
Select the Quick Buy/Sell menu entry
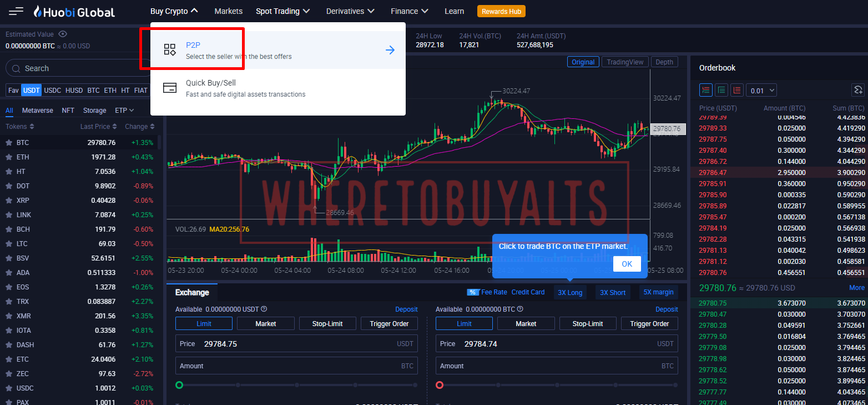(x=278, y=88)
